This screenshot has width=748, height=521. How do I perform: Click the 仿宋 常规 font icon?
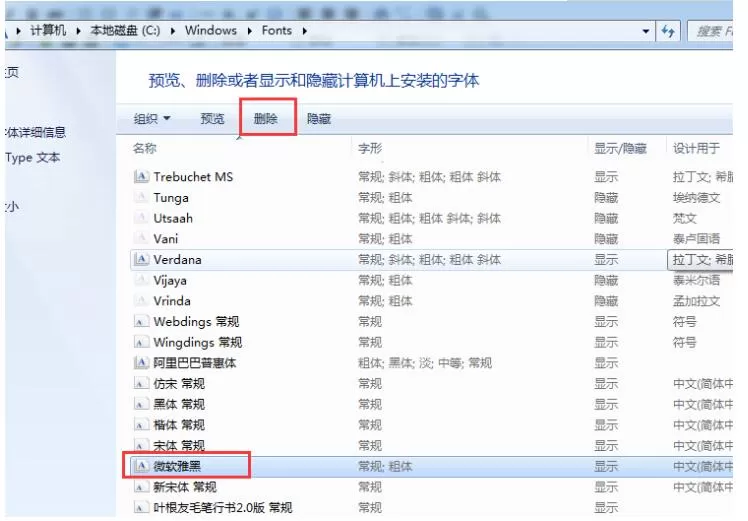[141, 384]
